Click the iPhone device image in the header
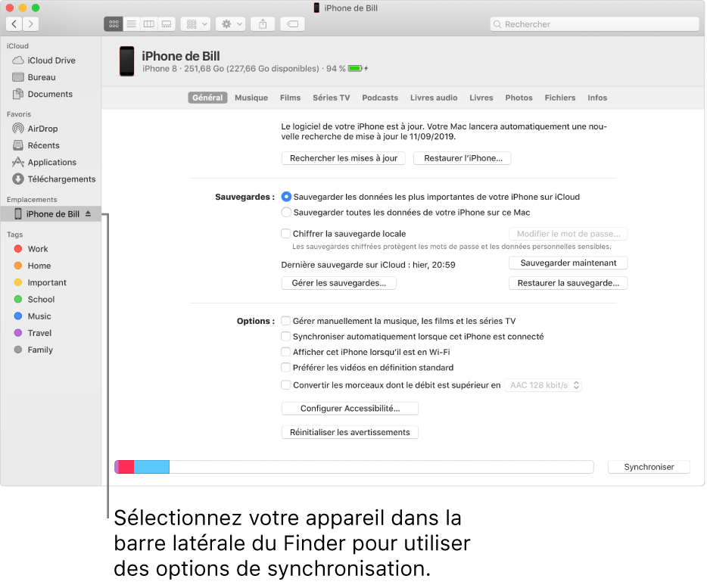 (x=126, y=61)
